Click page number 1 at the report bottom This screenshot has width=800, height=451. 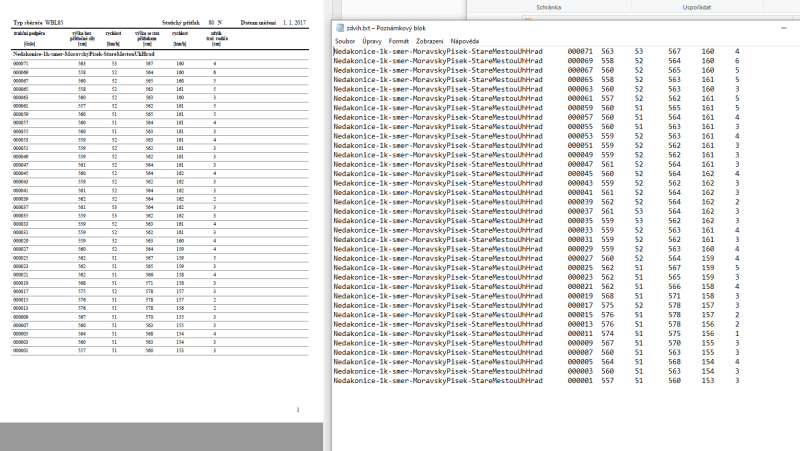click(298, 410)
